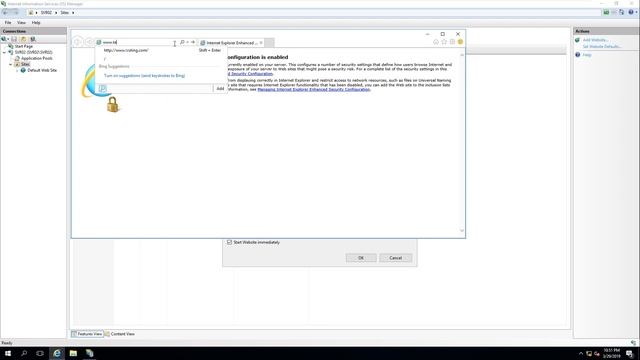Select the www.trabng.com URL suggestion

click(x=126, y=50)
